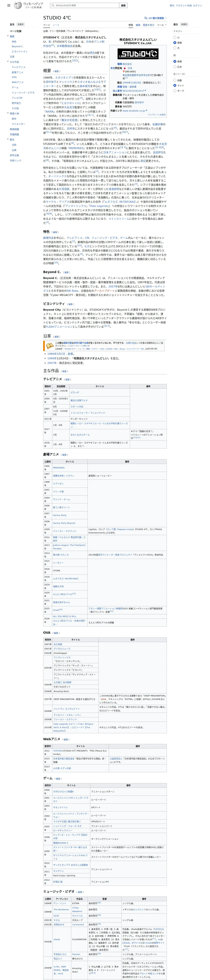Open the ツール tools dropdown

(162, 25)
